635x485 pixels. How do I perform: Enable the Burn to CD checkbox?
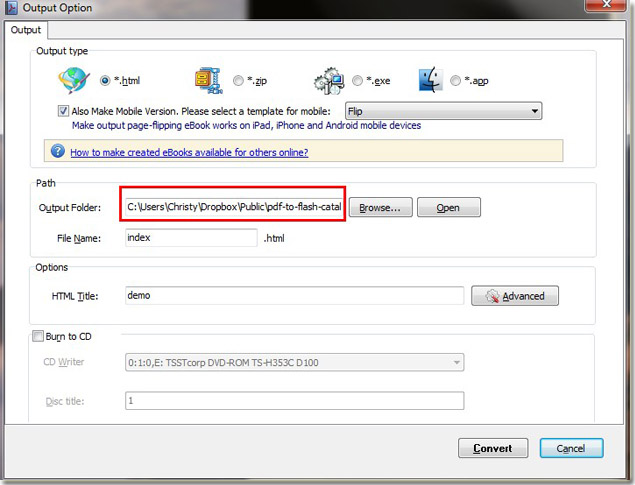38,337
